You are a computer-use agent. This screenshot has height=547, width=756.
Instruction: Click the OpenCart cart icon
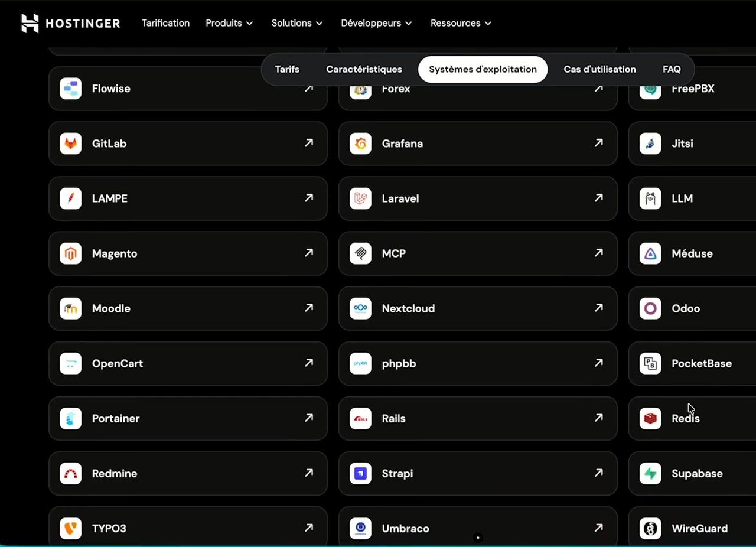coord(71,363)
